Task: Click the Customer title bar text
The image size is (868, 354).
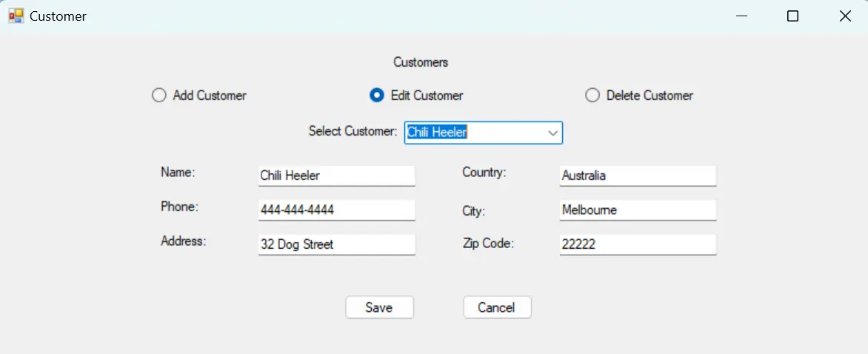Action: click(x=58, y=16)
